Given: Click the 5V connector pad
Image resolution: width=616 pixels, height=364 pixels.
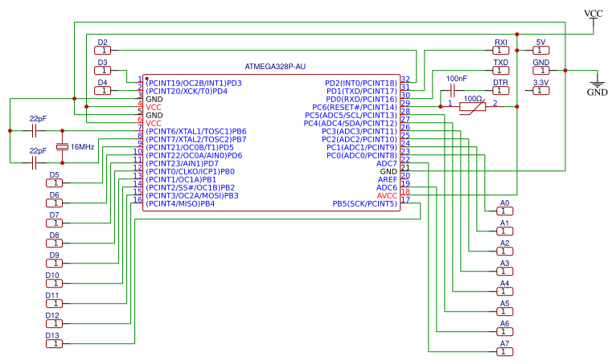Looking at the screenshot, I should pyautogui.click(x=541, y=51).
